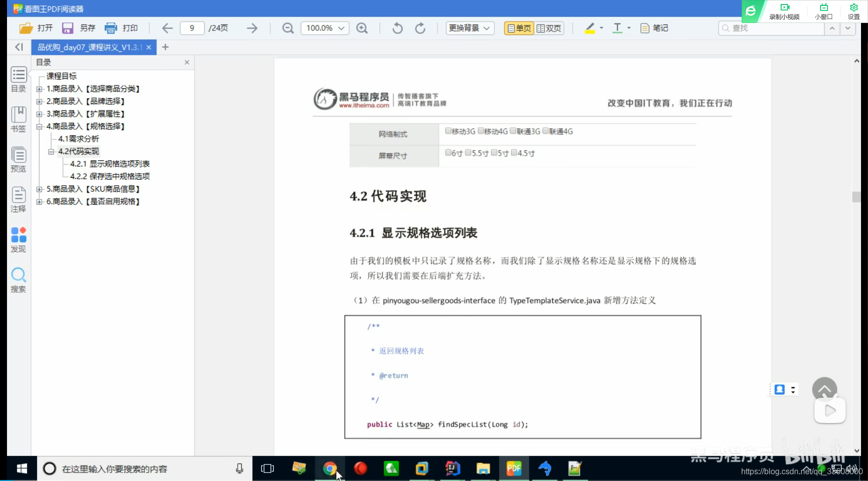Open the 注释 annotations panel

18,200
